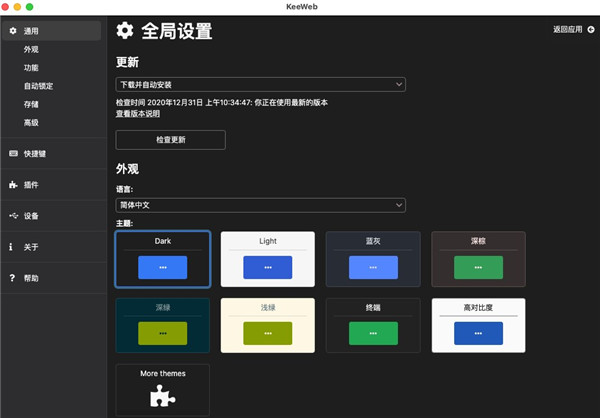Open the More themes card
This screenshot has height=418, width=600.
163,390
